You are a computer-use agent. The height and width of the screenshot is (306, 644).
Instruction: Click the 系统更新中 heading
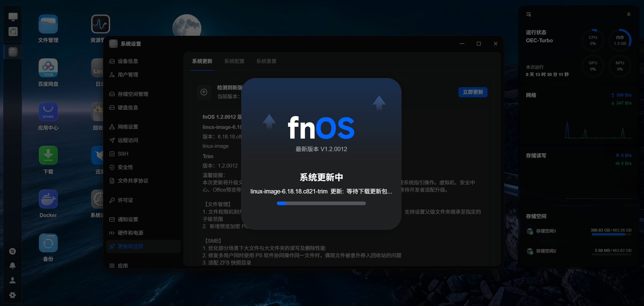pyautogui.click(x=321, y=177)
